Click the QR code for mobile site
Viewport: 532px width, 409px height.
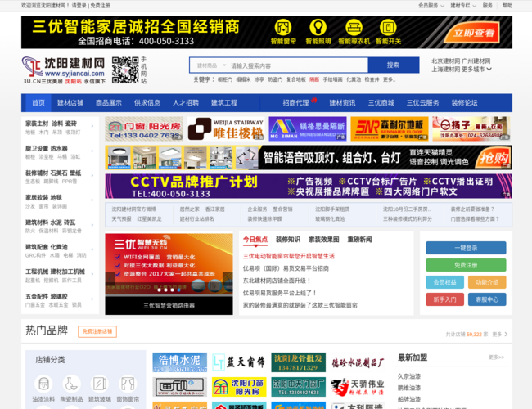point(124,70)
